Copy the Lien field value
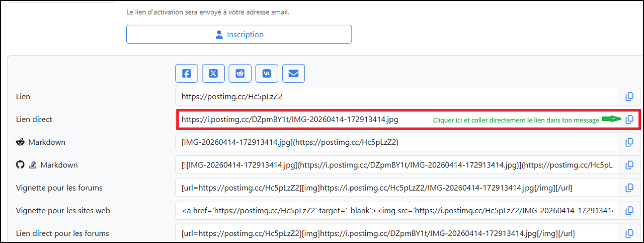 tap(629, 97)
